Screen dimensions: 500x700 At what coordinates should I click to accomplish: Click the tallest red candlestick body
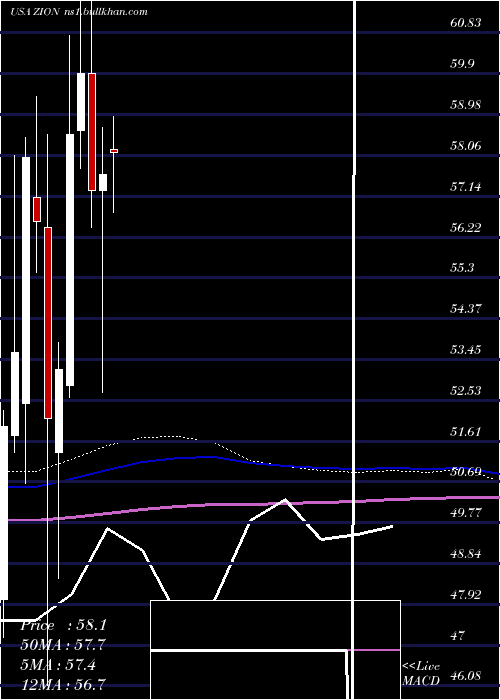click(x=48, y=323)
